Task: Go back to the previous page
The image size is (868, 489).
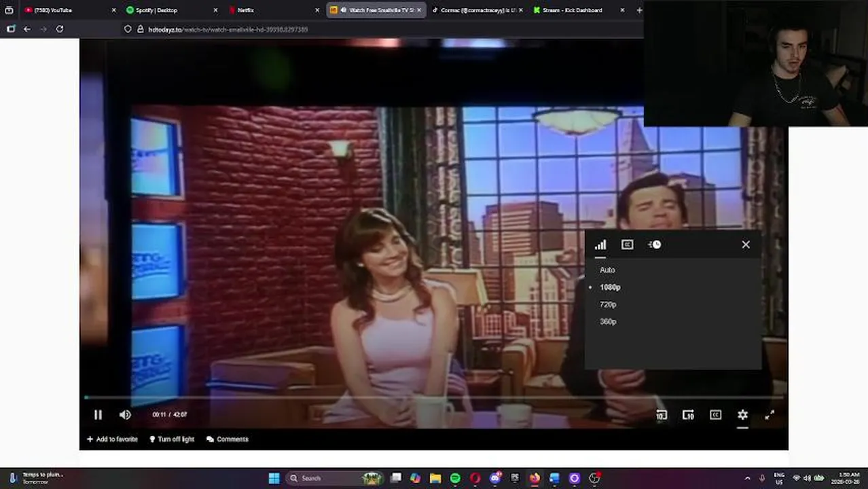Action: (27, 29)
